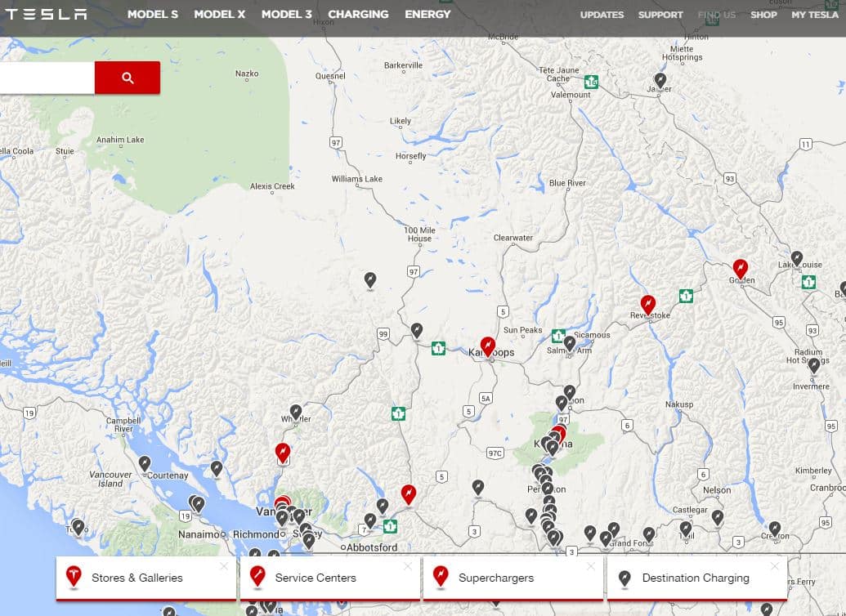Select the Courtenay destination charging pin

[145, 464]
